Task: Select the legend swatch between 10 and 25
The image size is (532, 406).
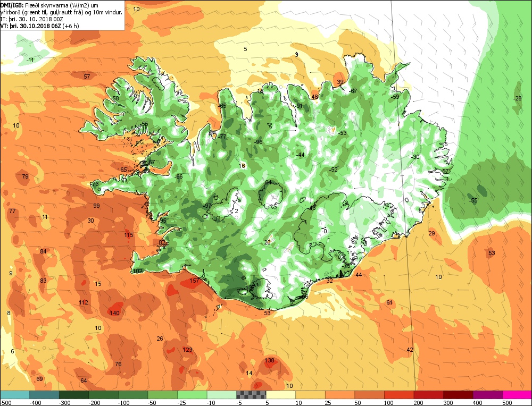Action: click(x=311, y=395)
